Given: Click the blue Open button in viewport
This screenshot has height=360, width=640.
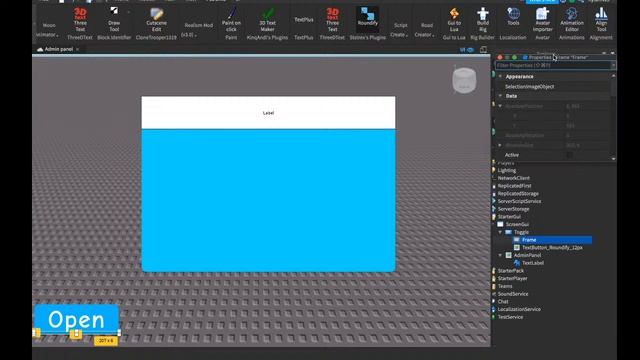Looking at the screenshot, I should [x=77, y=319].
